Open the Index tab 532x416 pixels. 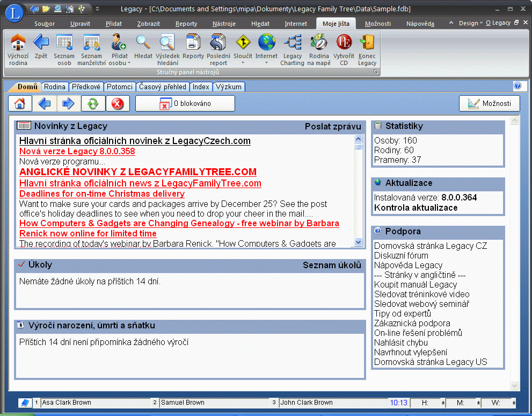click(201, 87)
